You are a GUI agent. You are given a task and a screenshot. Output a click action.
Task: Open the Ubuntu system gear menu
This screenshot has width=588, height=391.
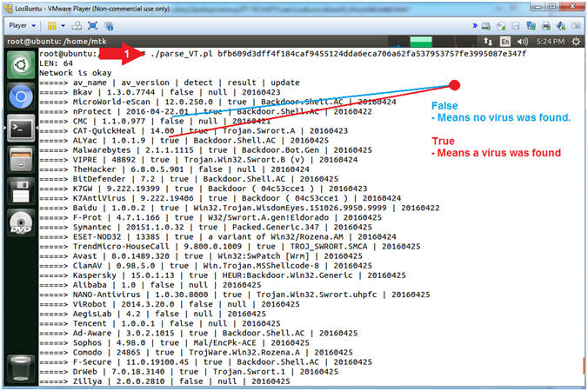pos(576,41)
